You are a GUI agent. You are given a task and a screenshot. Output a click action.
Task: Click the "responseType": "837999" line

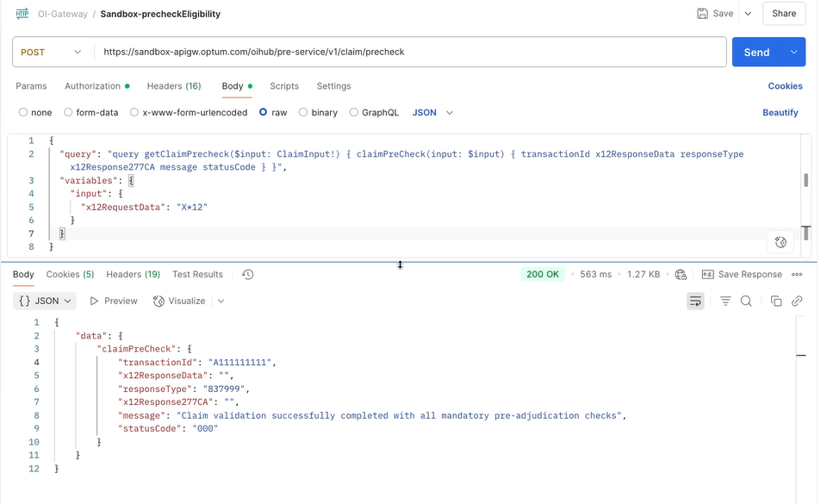183,389
